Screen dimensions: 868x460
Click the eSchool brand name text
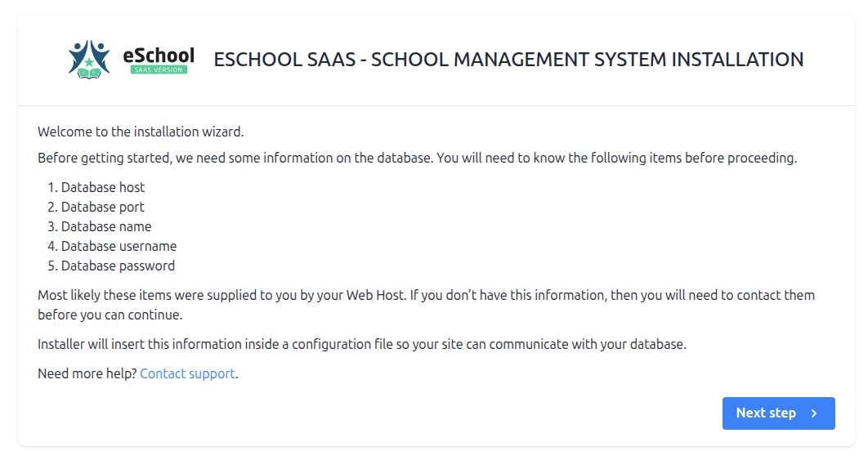(159, 55)
